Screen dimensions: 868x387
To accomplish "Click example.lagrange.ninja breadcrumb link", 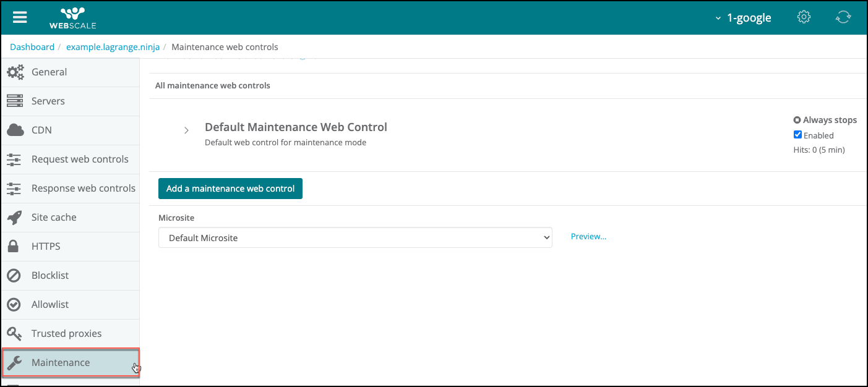I will tap(113, 47).
